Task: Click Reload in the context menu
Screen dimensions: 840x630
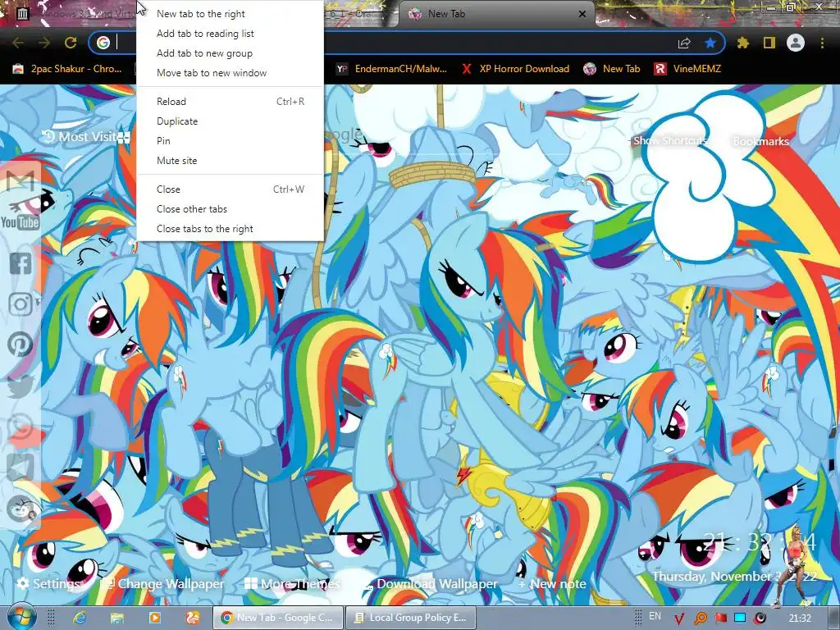Action: (230, 101)
